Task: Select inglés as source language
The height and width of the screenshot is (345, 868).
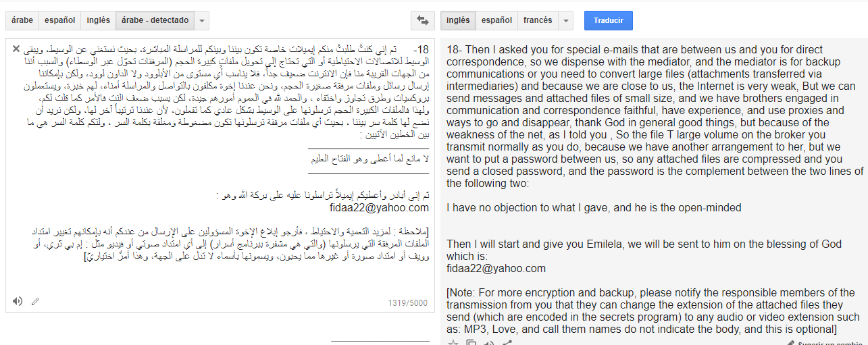Action: tap(99, 21)
